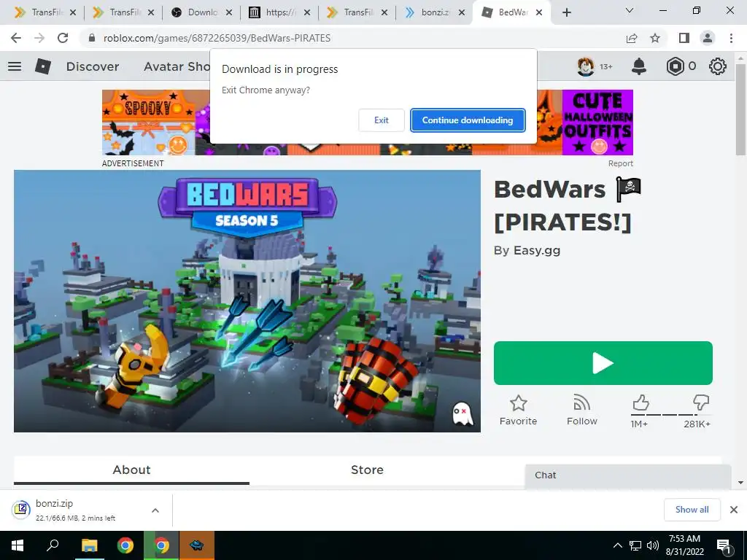Close the downloads bar
Image resolution: width=747 pixels, height=560 pixels.
click(734, 510)
